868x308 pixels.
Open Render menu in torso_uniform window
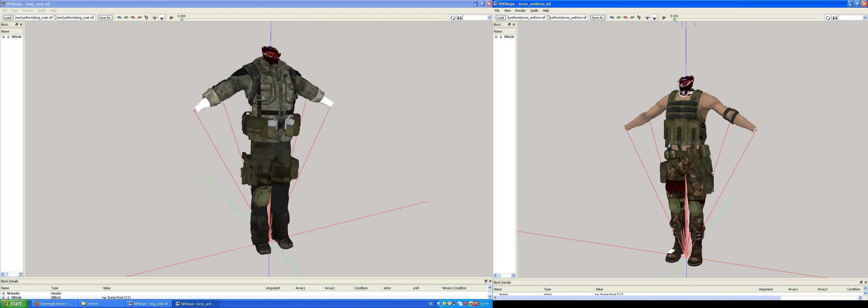(x=520, y=11)
